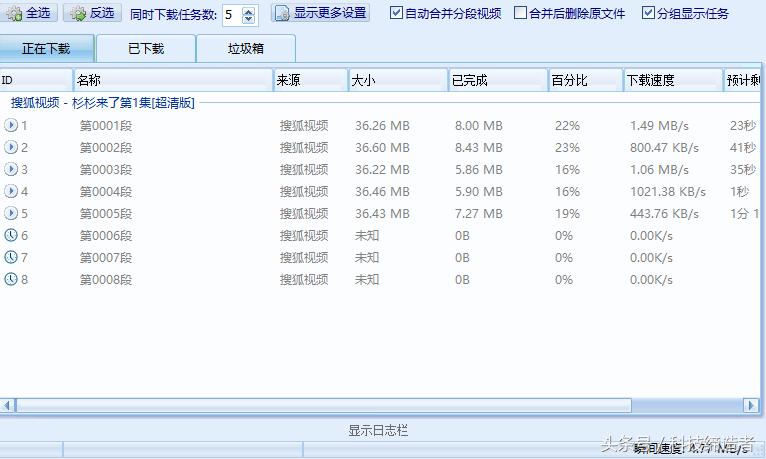Sort by the 来源 column header
The height and width of the screenshot is (459, 766).
pos(310,80)
